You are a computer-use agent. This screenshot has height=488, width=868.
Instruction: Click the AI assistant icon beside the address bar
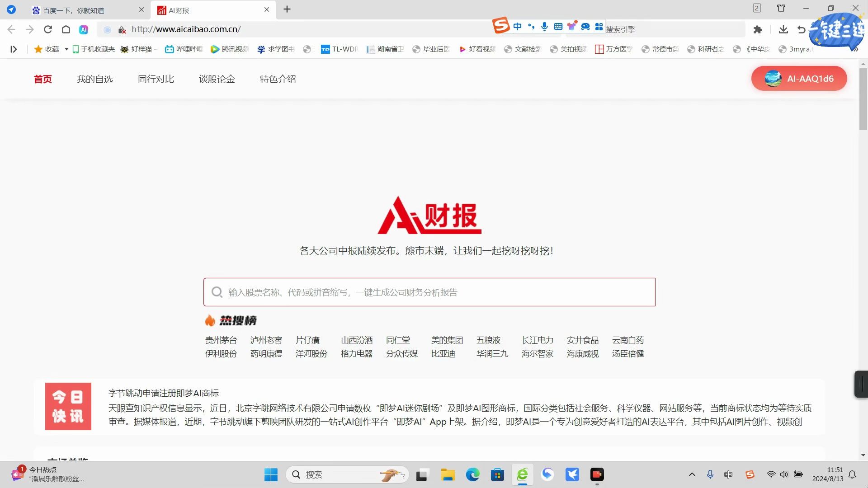tap(84, 29)
